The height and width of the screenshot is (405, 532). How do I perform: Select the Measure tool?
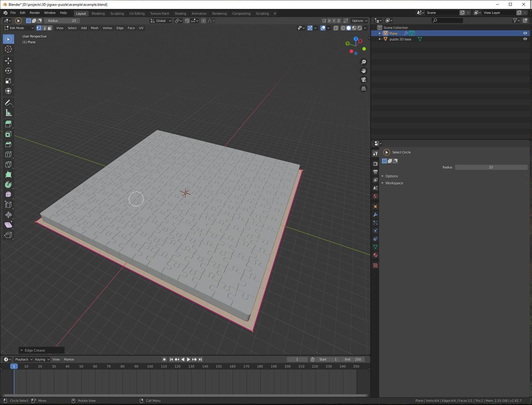[x=8, y=113]
